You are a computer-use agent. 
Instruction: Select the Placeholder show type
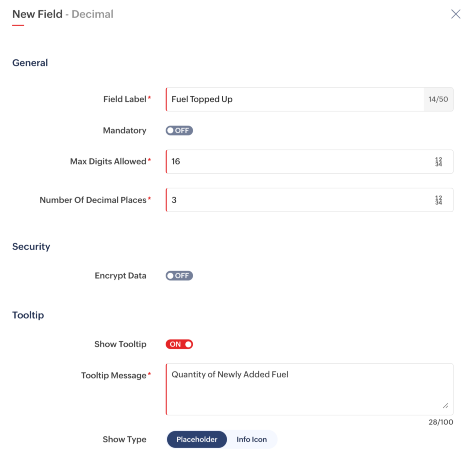coord(197,439)
